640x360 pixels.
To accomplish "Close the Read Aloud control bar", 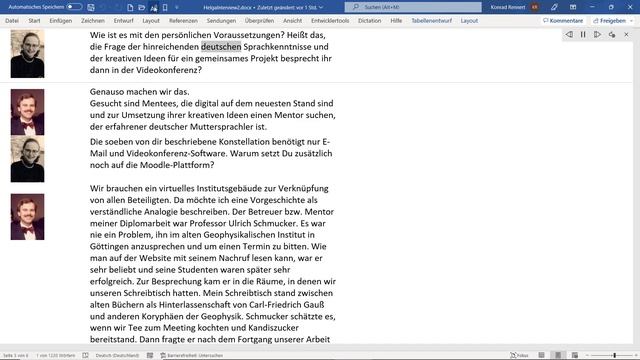I will pos(627,35).
